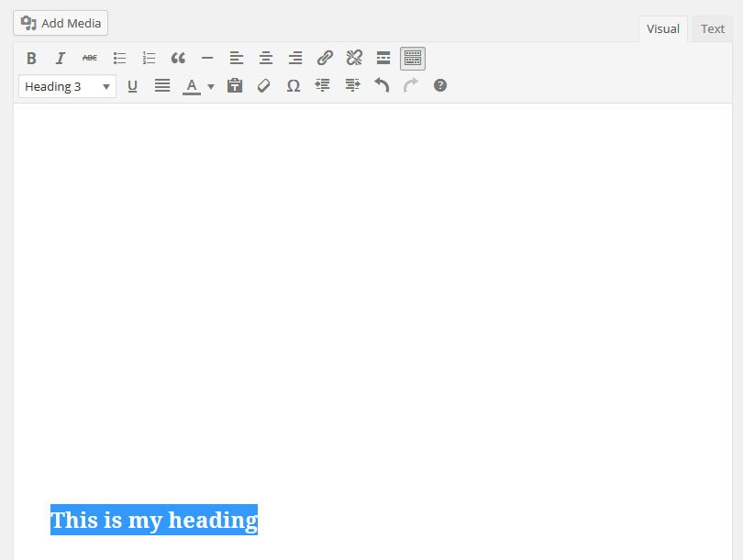
Task: Switch to the Visual tab
Action: [663, 29]
